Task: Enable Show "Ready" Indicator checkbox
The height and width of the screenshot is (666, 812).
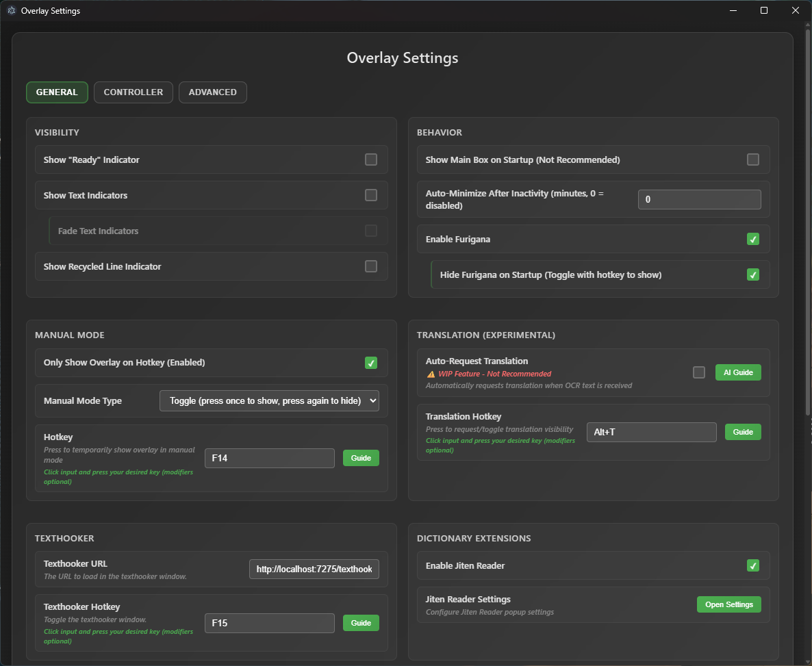Action: pyautogui.click(x=371, y=159)
